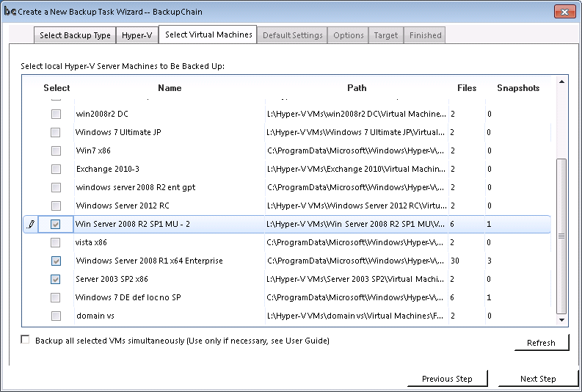Sort by Path column header
582x392 pixels.
tap(357, 88)
